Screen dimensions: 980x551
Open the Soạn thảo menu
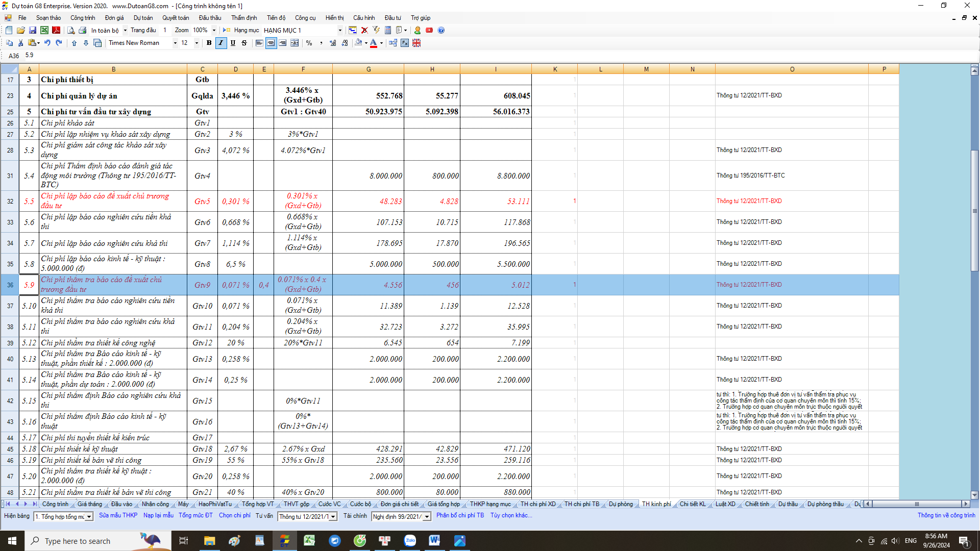48,18
